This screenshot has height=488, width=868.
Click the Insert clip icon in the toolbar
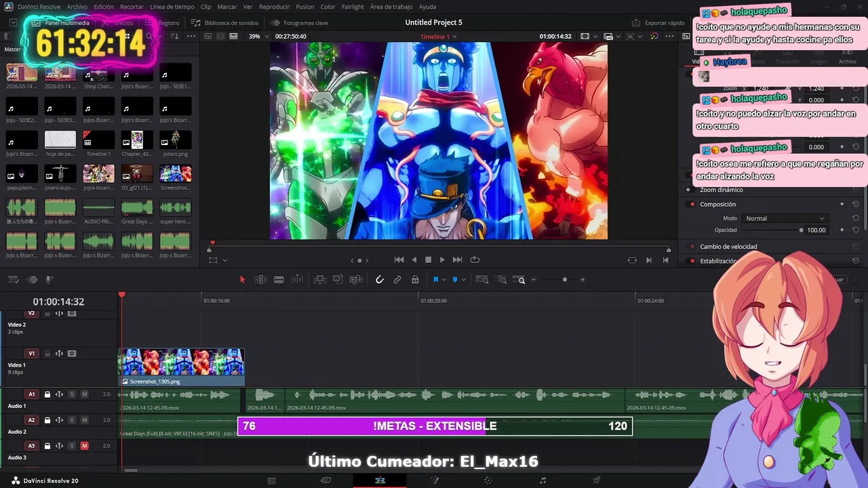pos(320,279)
